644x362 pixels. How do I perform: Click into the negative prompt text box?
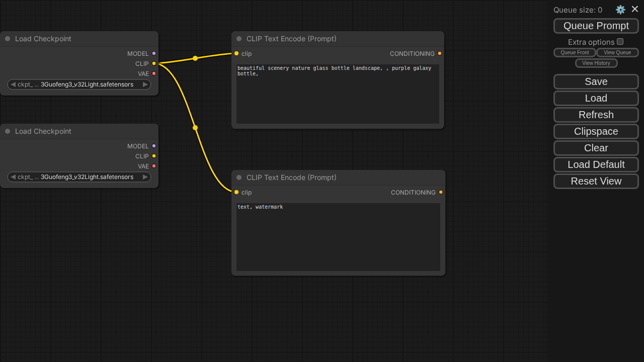(x=338, y=236)
